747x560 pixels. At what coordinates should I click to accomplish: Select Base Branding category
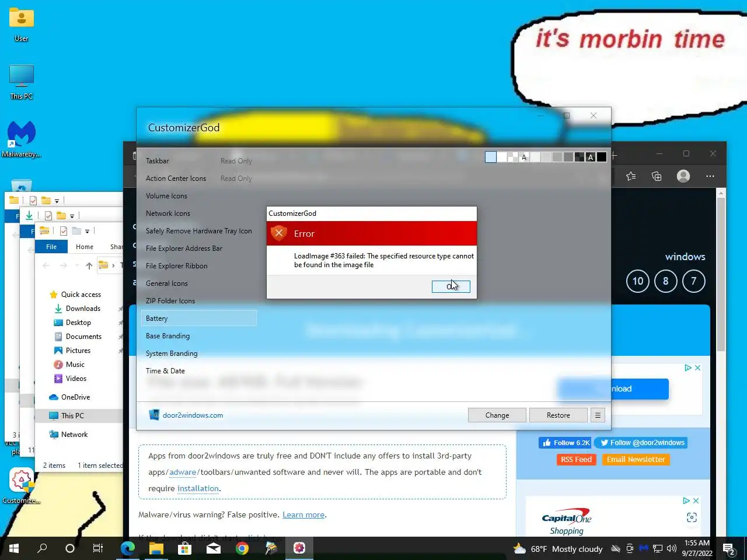point(167,336)
